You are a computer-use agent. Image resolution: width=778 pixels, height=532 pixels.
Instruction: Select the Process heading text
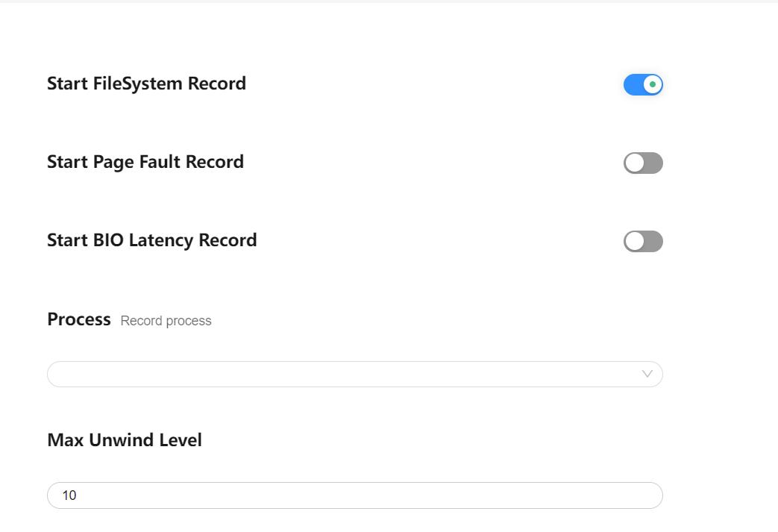(x=79, y=319)
